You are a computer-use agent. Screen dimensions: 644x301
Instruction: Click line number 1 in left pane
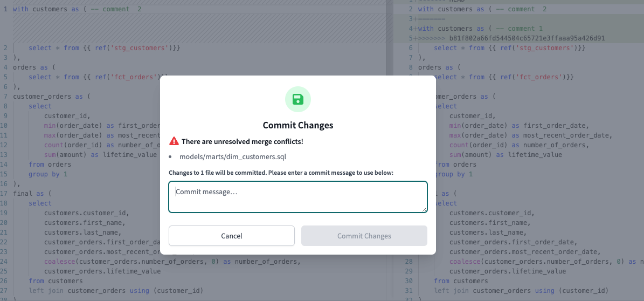pyautogui.click(x=5, y=9)
